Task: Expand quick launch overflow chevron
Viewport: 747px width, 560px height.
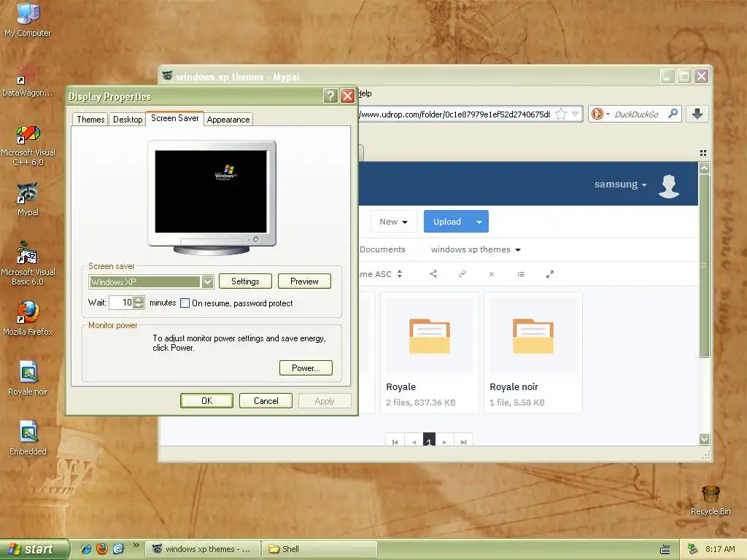Action: click(136, 545)
